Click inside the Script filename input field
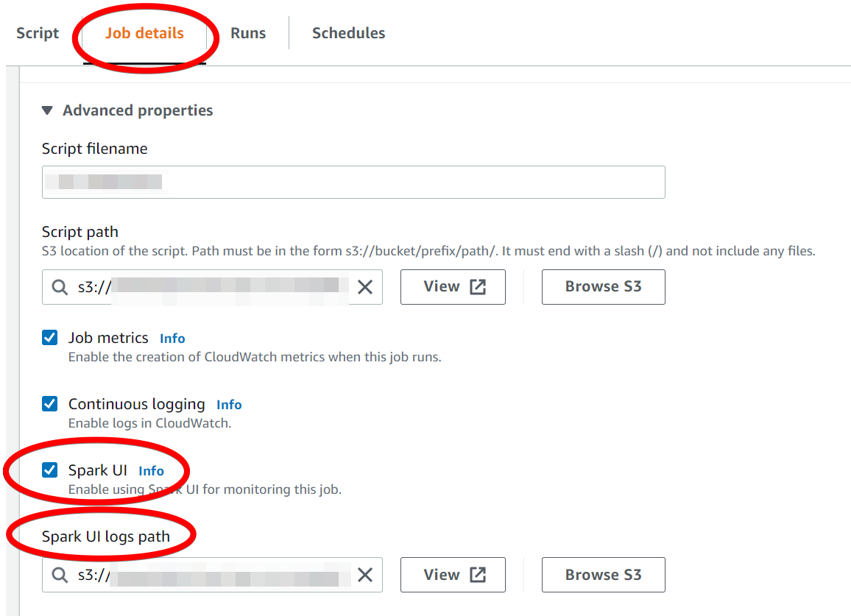The width and height of the screenshot is (851, 616). (x=353, y=182)
